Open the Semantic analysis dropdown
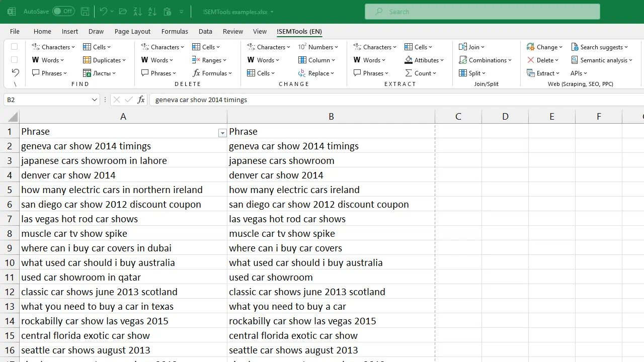This screenshot has width=644, height=362. coord(602,60)
